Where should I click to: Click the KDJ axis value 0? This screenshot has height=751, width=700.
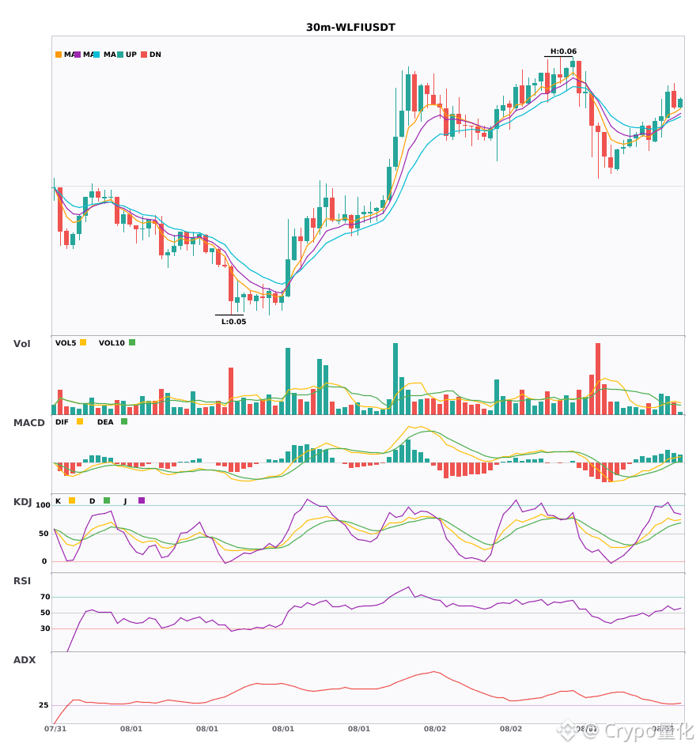[44, 561]
